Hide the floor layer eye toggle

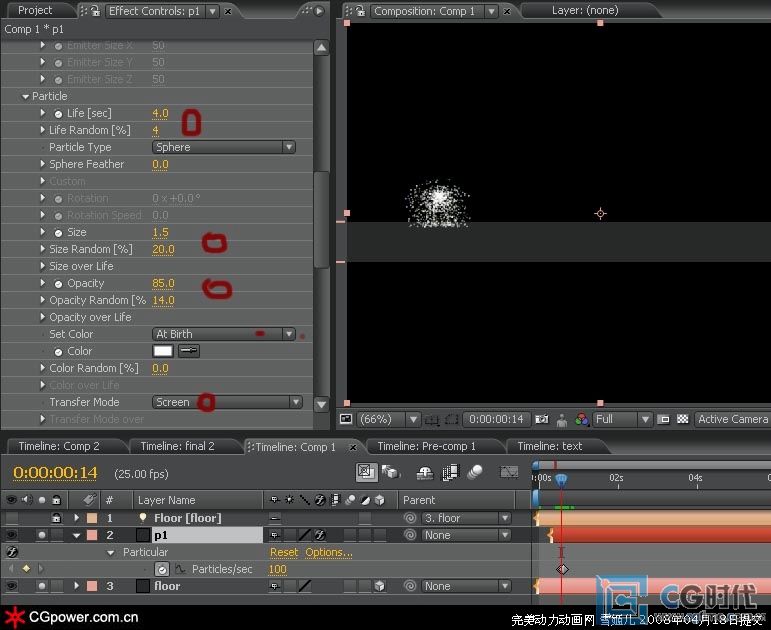click(11, 586)
